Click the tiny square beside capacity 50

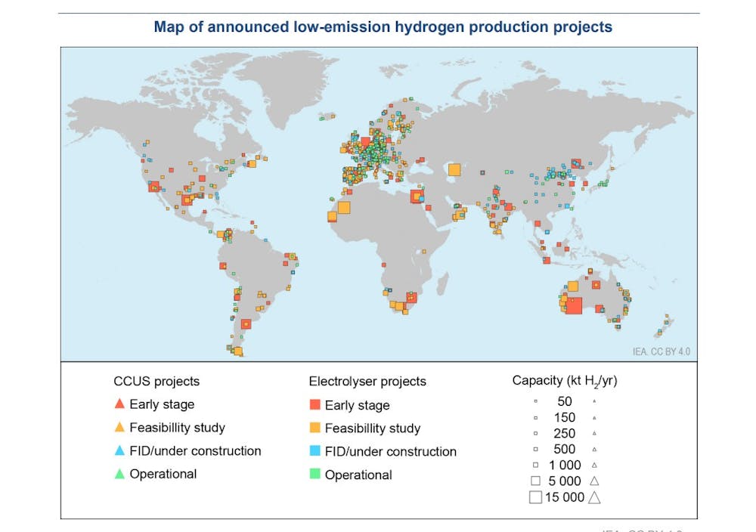click(x=535, y=401)
